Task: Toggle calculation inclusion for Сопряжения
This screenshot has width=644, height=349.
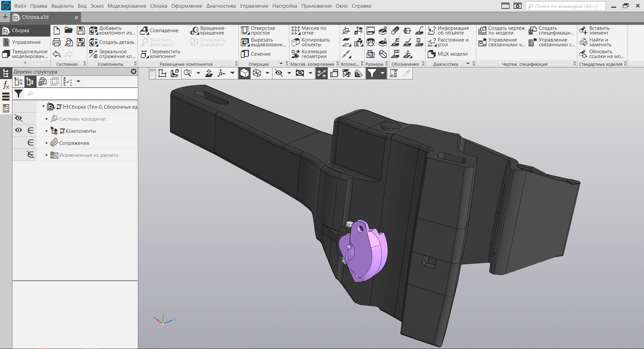Action: point(31,143)
